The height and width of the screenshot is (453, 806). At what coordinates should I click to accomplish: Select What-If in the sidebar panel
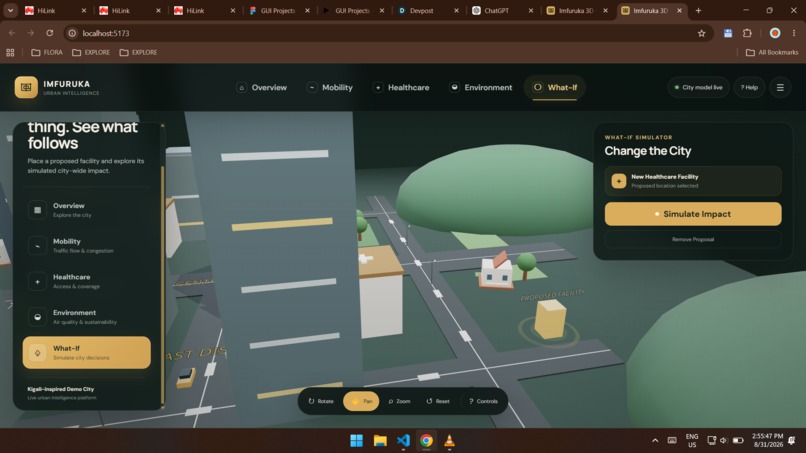[86, 352]
